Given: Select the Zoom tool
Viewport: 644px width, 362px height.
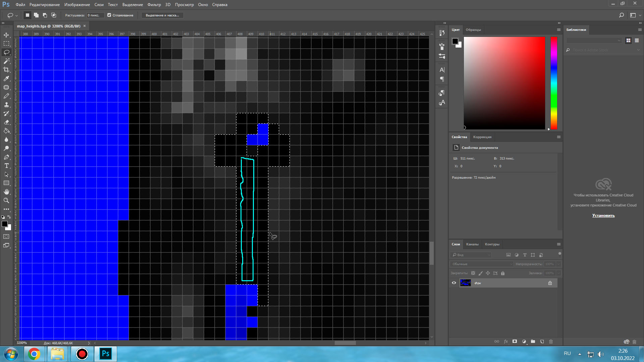Looking at the screenshot, I should click(x=6, y=200).
